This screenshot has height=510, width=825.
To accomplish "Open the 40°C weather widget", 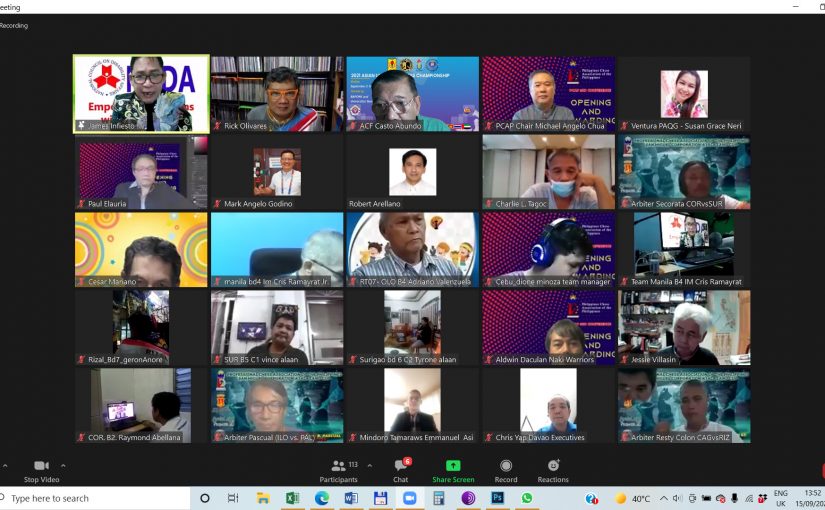I will pyautogui.click(x=630, y=498).
